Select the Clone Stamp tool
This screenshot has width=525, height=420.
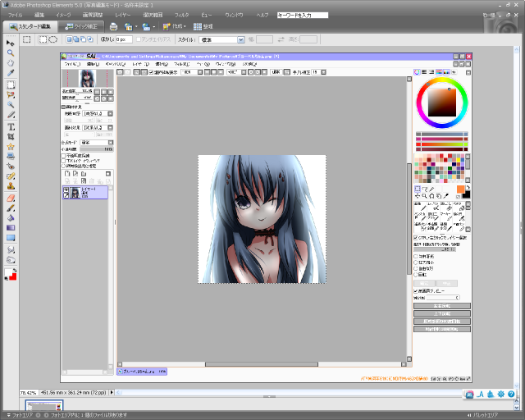[11, 186]
